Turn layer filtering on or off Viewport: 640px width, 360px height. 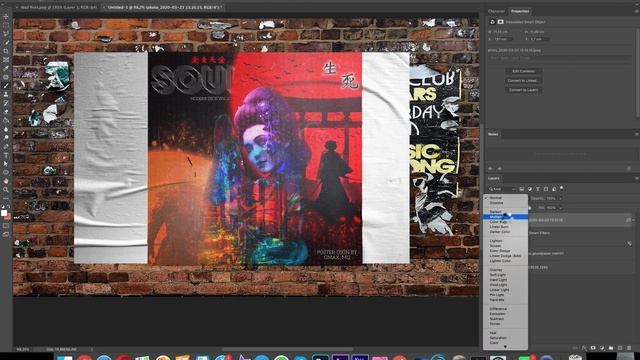[562, 188]
